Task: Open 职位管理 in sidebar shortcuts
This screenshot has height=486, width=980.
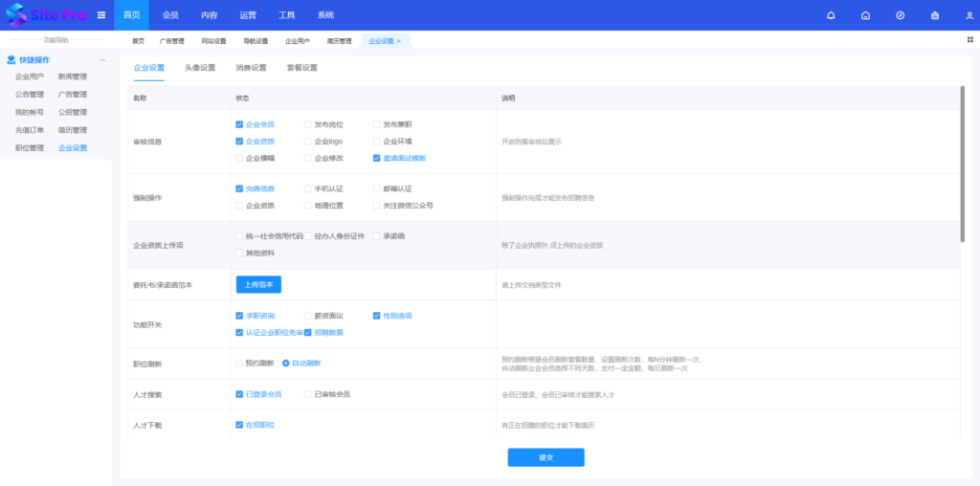Action: point(30,148)
